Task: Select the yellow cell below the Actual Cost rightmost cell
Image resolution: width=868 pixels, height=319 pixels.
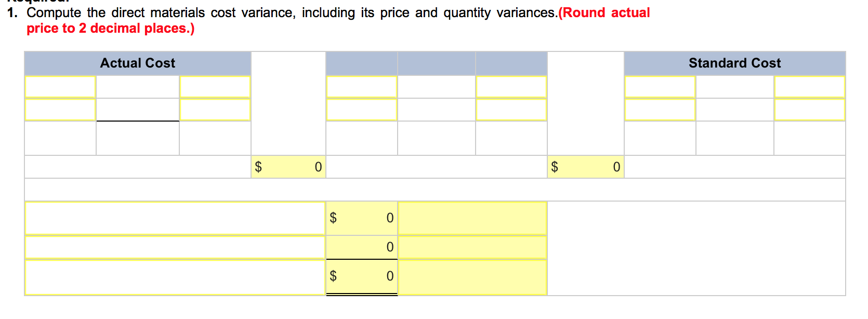Action: pos(214,110)
